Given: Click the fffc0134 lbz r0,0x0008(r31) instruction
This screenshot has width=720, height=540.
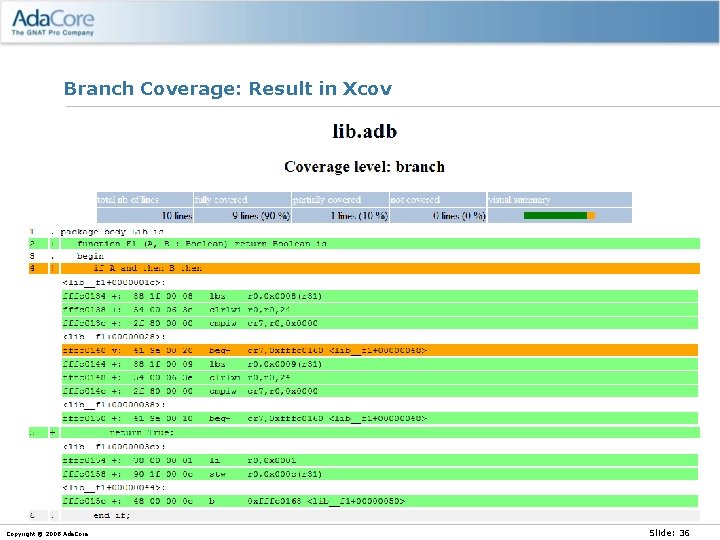Looking at the screenshot, I should pos(380,296).
